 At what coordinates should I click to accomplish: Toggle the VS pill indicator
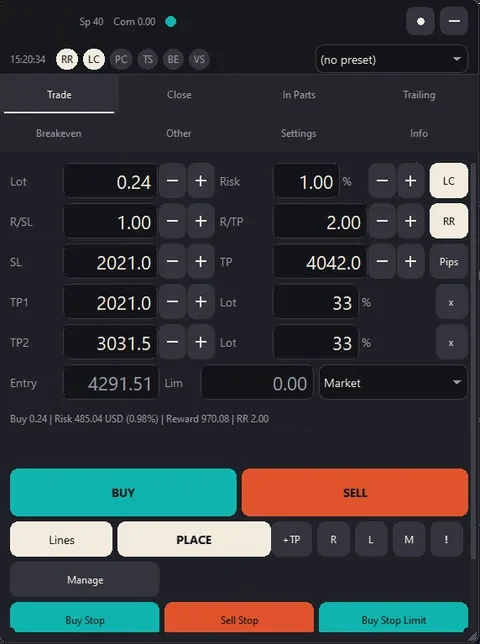tap(199, 60)
